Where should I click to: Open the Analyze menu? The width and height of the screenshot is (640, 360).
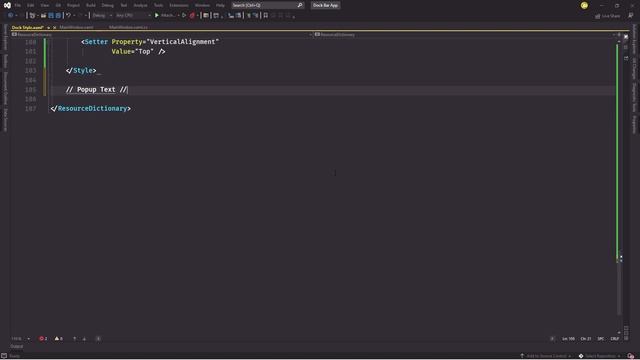(x=140, y=5)
